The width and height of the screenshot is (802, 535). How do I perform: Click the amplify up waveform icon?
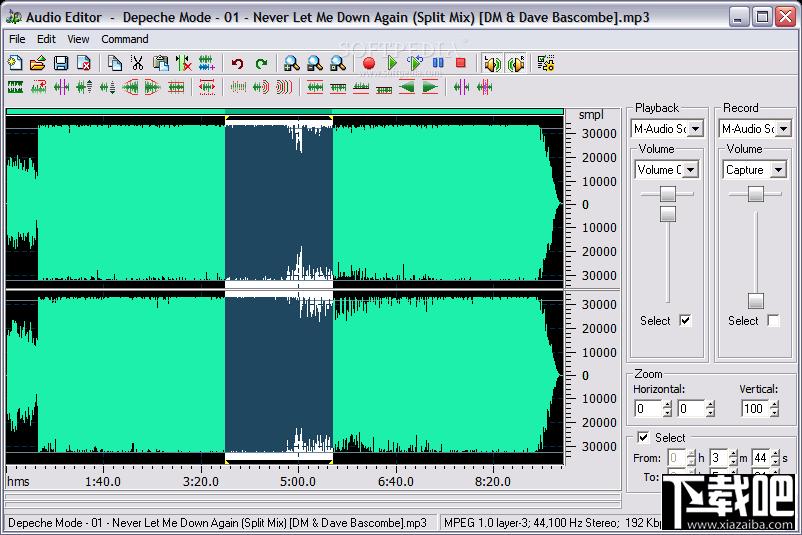pyautogui.click(x=84, y=87)
